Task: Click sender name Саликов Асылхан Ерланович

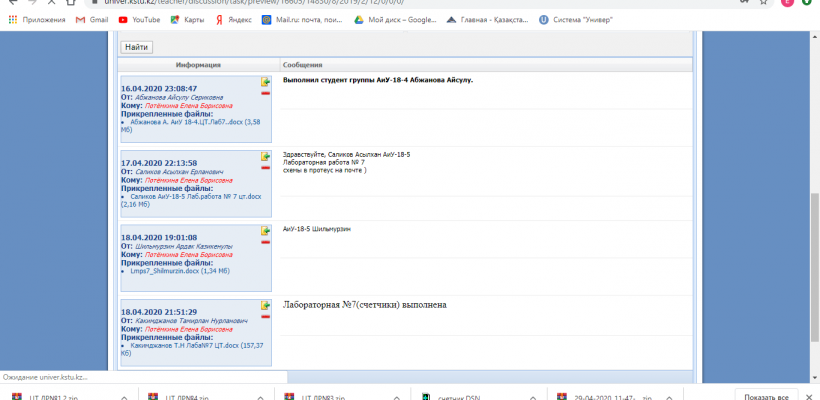Action: [x=179, y=172]
